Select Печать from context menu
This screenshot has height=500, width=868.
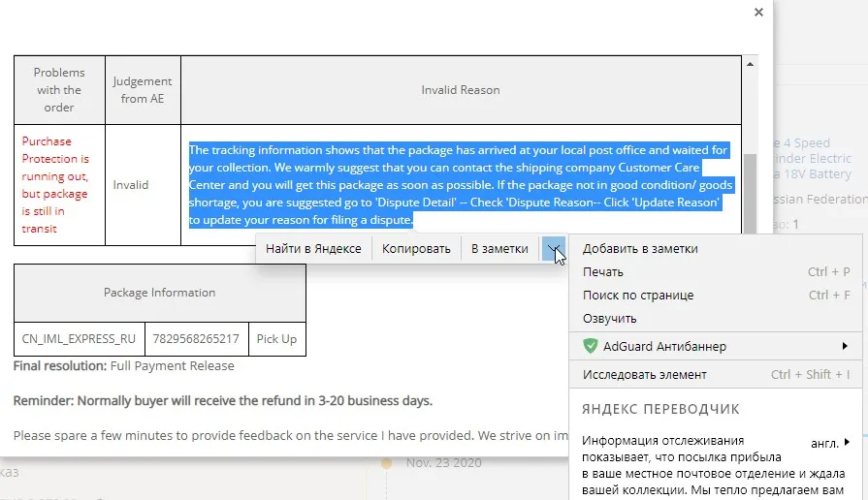point(716,272)
